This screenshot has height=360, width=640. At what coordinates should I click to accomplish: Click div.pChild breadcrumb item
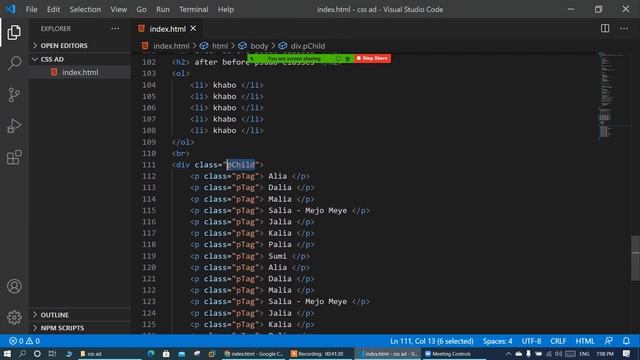point(308,46)
